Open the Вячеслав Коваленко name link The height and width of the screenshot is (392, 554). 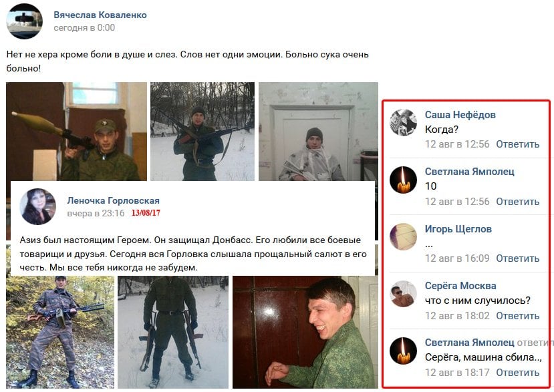pyautogui.click(x=100, y=15)
